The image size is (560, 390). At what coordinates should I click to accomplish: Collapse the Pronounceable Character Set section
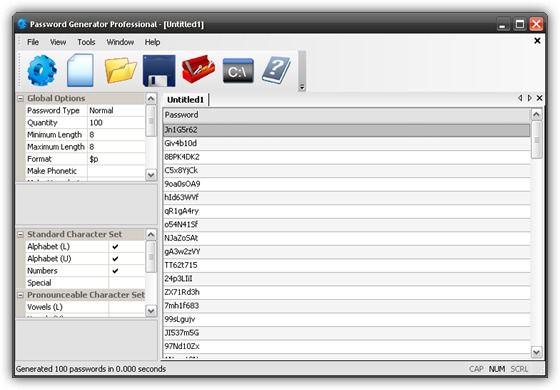(20, 295)
